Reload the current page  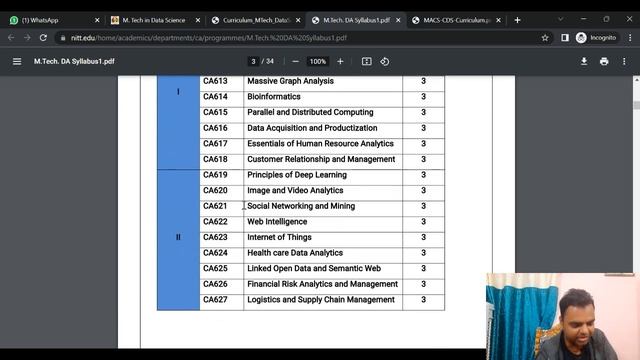(43, 38)
